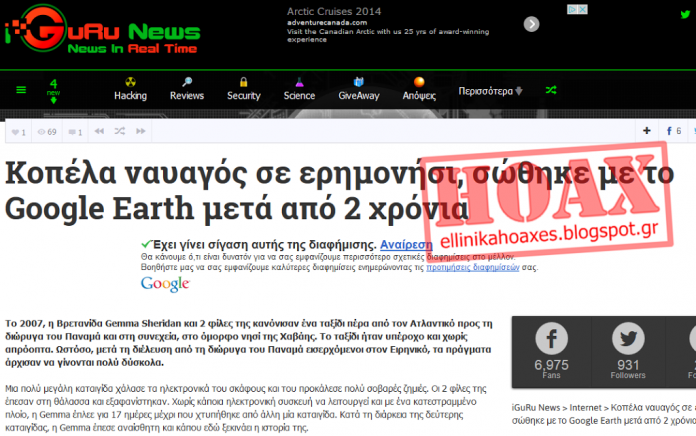Click the GiveAway gift icon
Image resolution: width=696 pixels, height=436 pixels.
(359, 82)
